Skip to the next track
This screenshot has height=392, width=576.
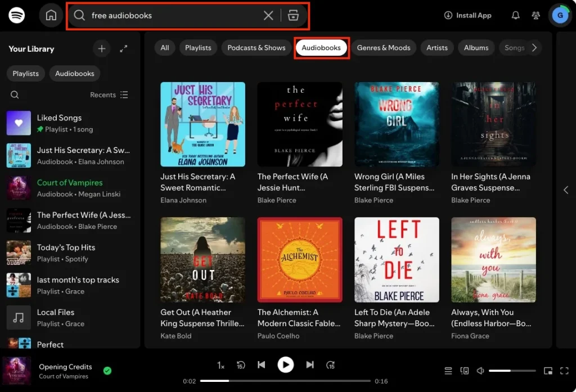[310, 365]
